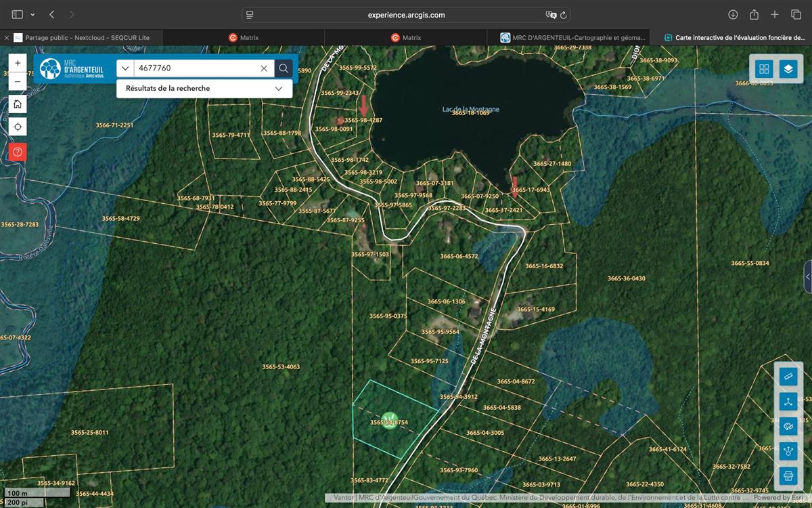Screen dimensions: 812x508
Task: Return to default map extent with home icon
Action: click(x=18, y=104)
